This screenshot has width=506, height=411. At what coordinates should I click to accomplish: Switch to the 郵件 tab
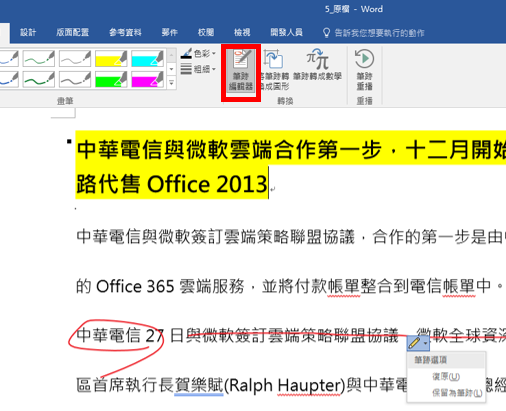tap(169, 32)
